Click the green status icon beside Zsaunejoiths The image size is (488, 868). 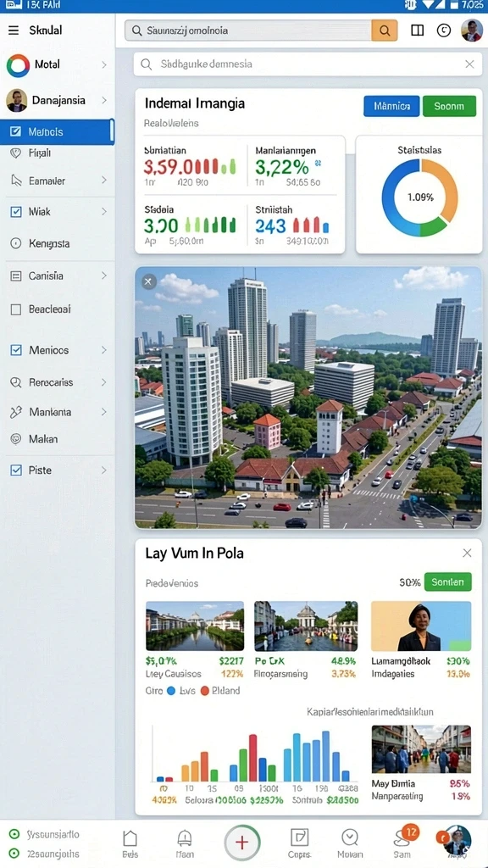(15, 854)
